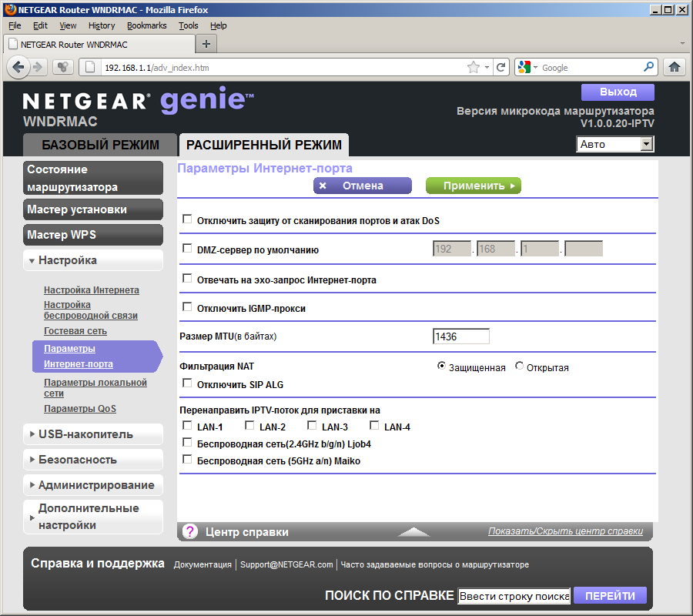Image resolution: width=693 pixels, height=616 pixels.
Task: Open the History menu
Action: 102,25
